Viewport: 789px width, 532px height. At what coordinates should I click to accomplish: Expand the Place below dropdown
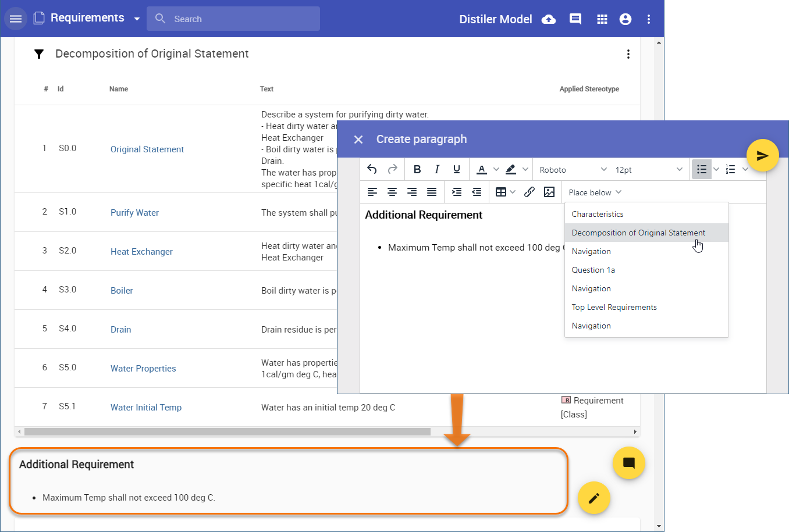595,192
